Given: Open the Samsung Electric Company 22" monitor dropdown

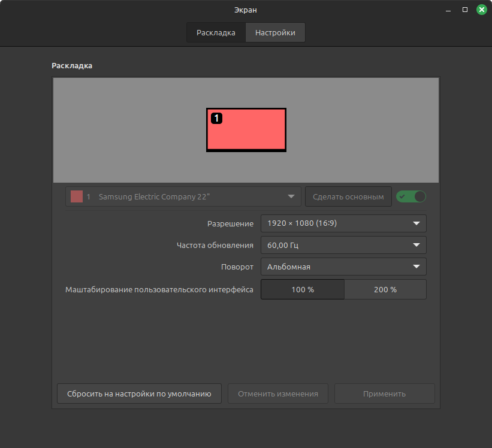Looking at the screenshot, I should [x=183, y=196].
